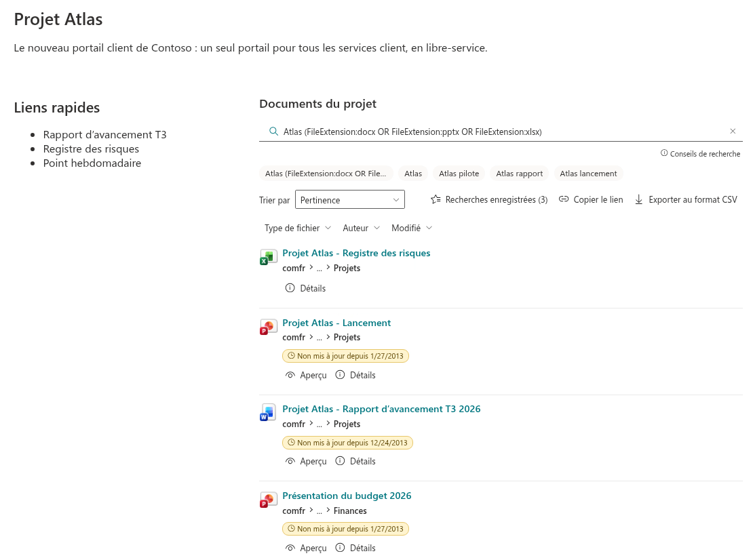The image size is (753, 560).
Task: Expand the Type de fichier filter
Action: click(x=298, y=228)
